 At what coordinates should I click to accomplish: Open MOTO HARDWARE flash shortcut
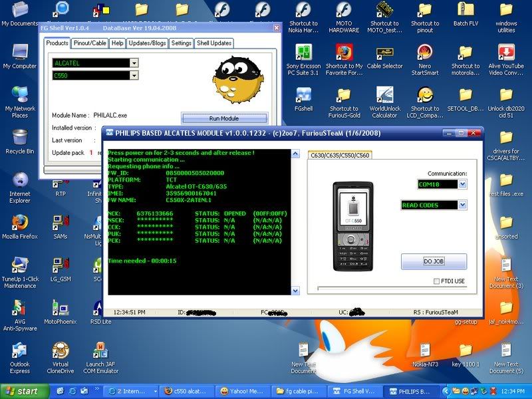(344, 17)
